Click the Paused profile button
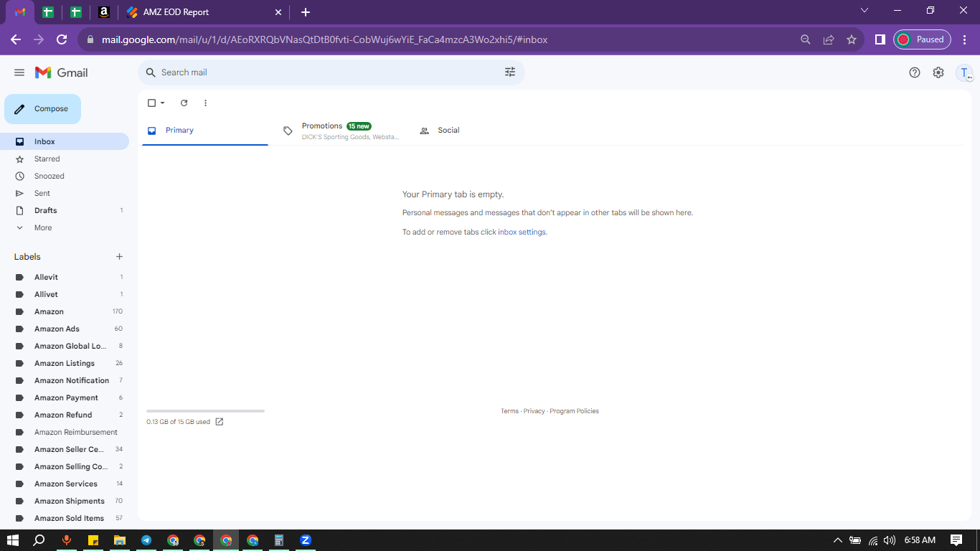 pyautogui.click(x=922, y=40)
